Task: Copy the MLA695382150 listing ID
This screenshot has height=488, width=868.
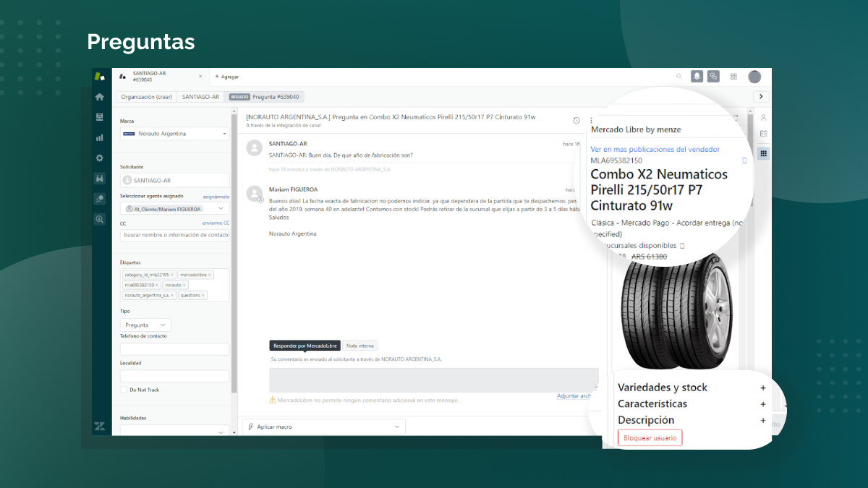Action: coord(745,160)
